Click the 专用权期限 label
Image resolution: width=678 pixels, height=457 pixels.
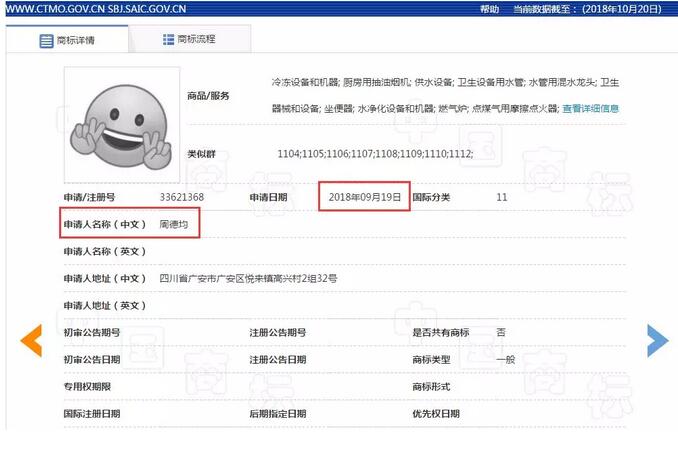click(x=87, y=387)
